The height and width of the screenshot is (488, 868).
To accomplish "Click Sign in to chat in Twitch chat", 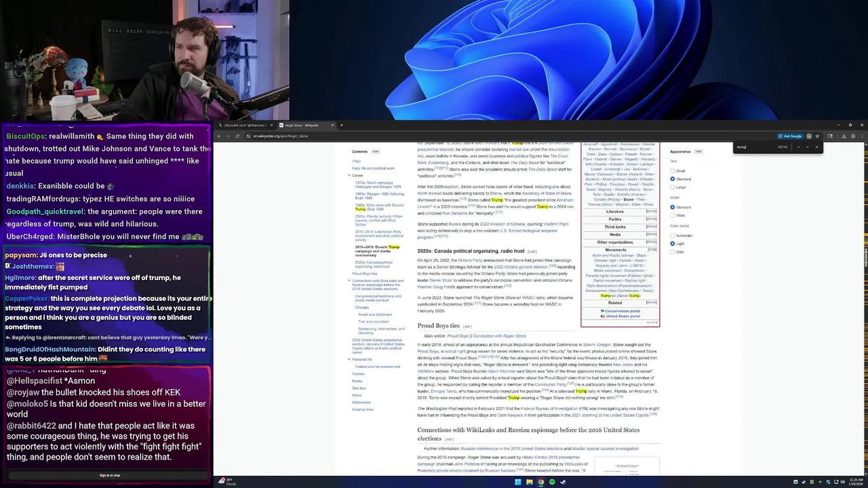I will click(109, 475).
